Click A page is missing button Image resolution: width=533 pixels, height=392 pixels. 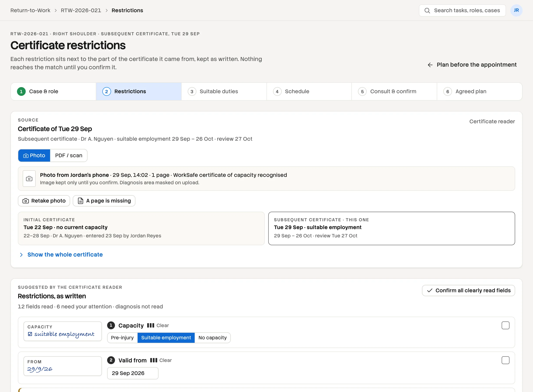coord(104,201)
